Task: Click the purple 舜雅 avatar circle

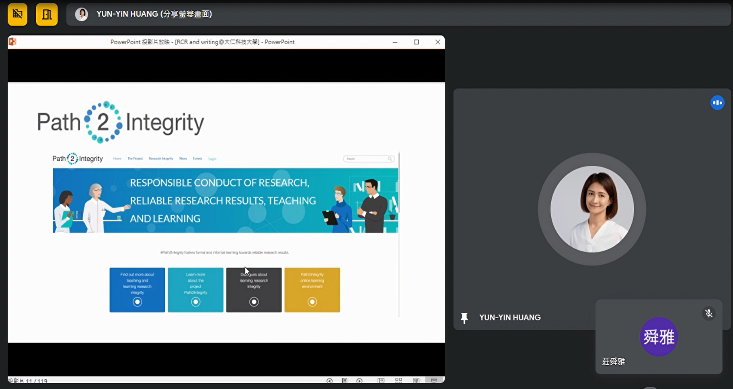Action: (x=659, y=336)
